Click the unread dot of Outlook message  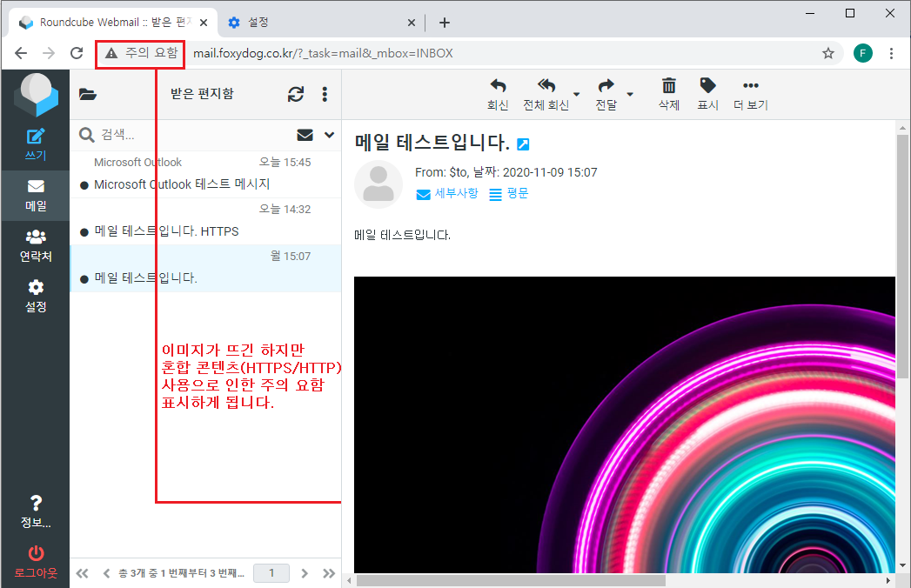click(x=84, y=185)
